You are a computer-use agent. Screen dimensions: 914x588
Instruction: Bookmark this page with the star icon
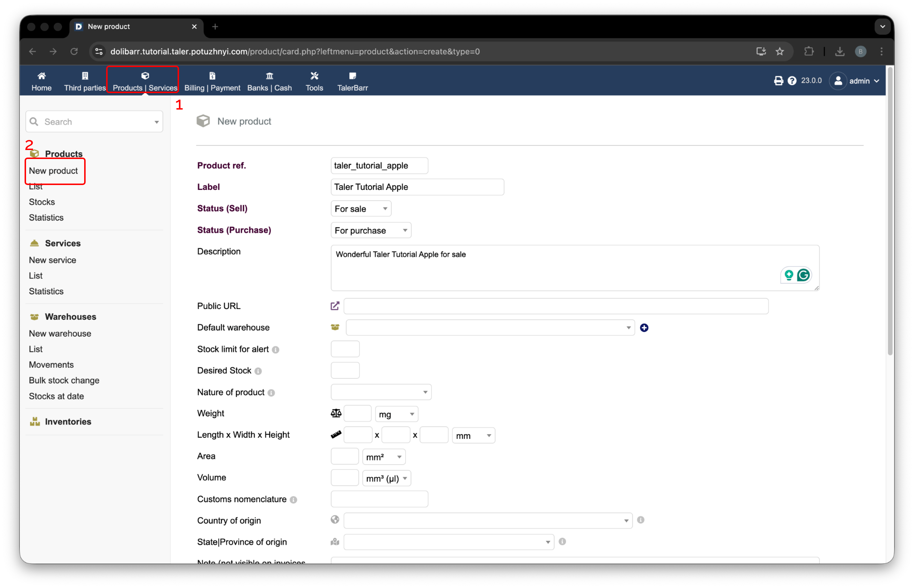[x=780, y=51]
